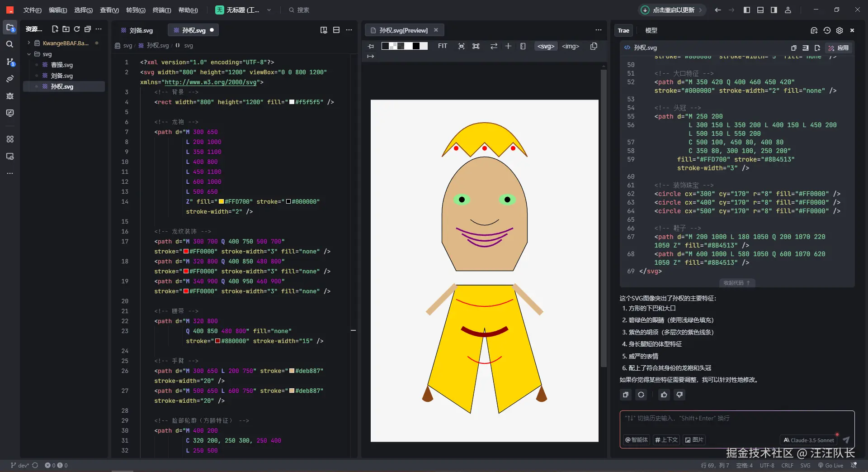Viewport: 868px width, 472px height.
Task: Copy the SVG preview to clipboard
Action: pyautogui.click(x=594, y=46)
